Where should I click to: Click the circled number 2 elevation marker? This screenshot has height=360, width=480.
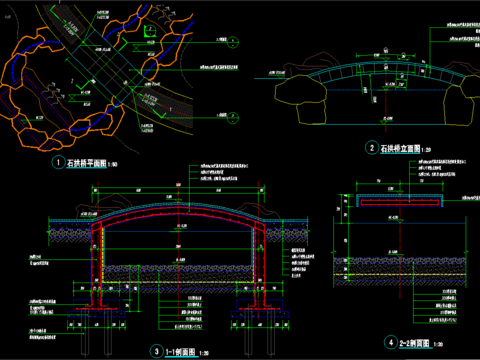coord(372,148)
